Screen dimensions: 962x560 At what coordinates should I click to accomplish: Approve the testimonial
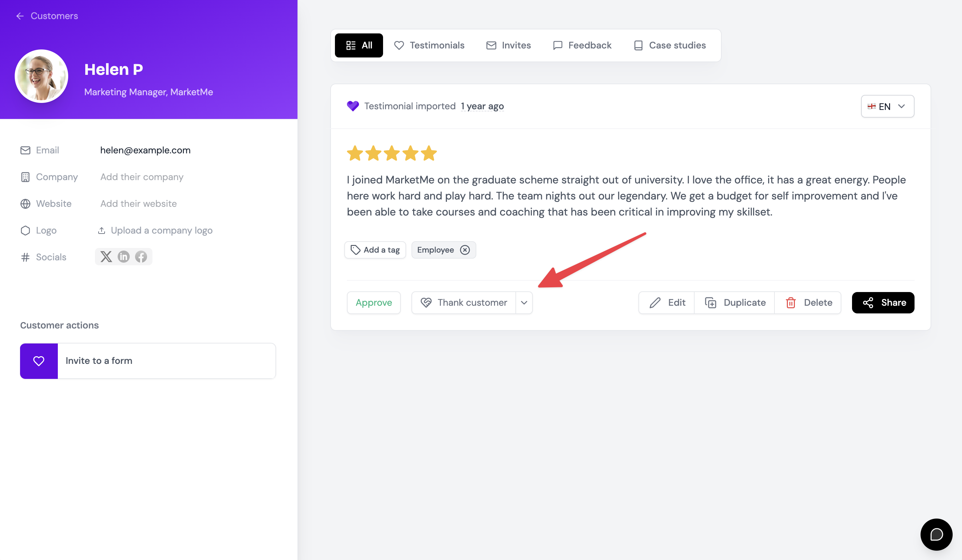point(374,302)
